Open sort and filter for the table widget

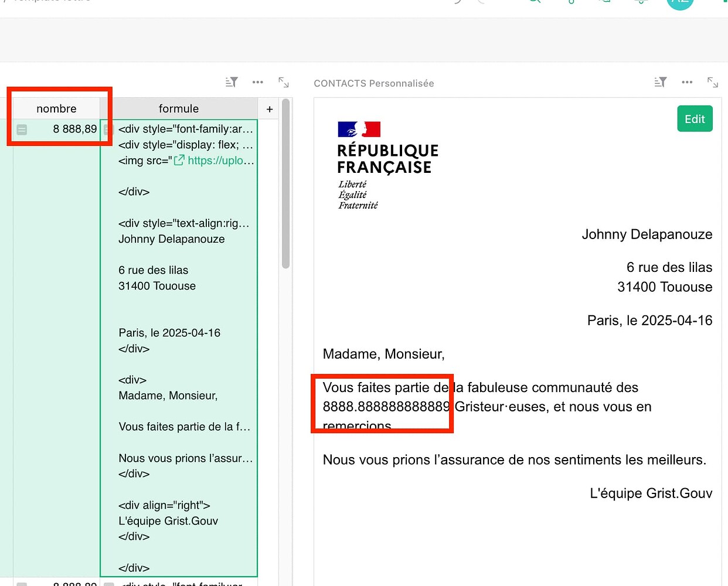(232, 82)
